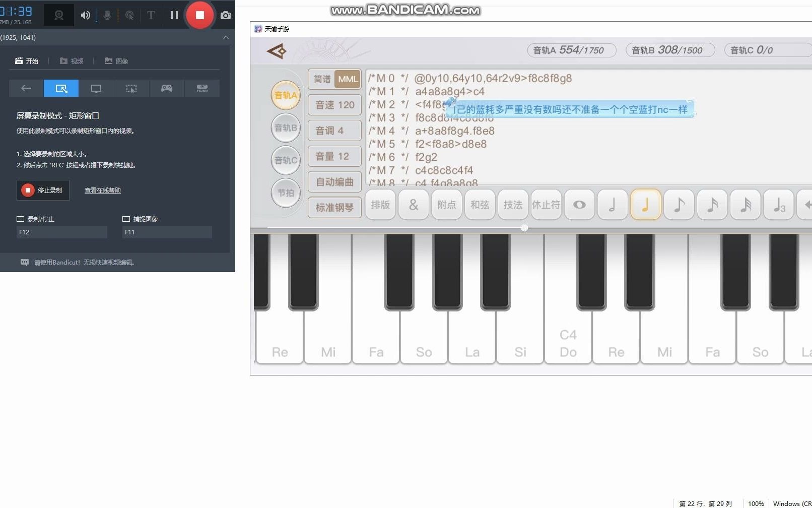Image resolution: width=812 pixels, height=508 pixels.
Task: Click the 音轨B 308/1500 counter
Action: [x=670, y=50]
